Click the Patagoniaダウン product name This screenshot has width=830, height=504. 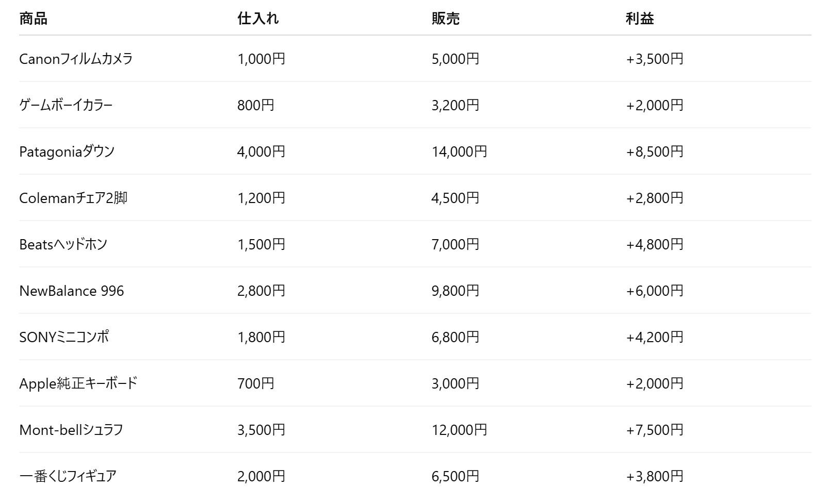point(67,152)
